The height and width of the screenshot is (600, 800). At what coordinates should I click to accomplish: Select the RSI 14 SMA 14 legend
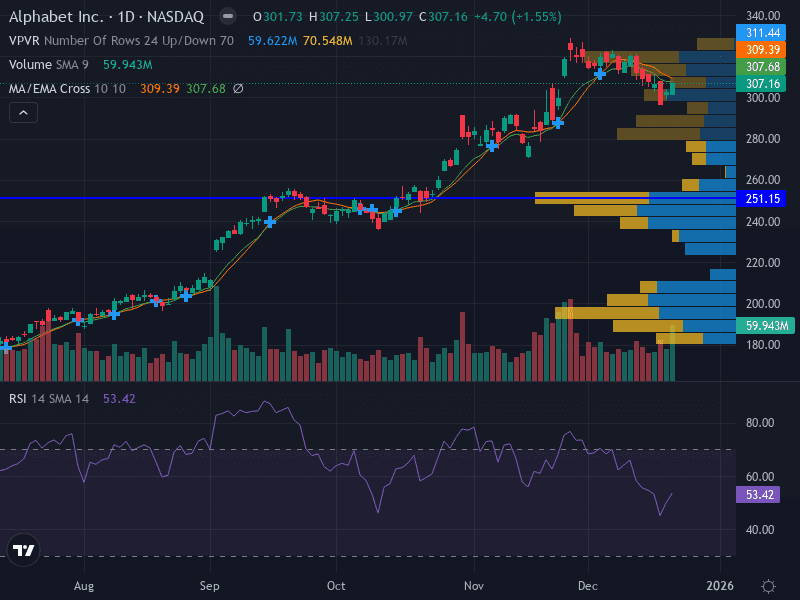pos(49,398)
